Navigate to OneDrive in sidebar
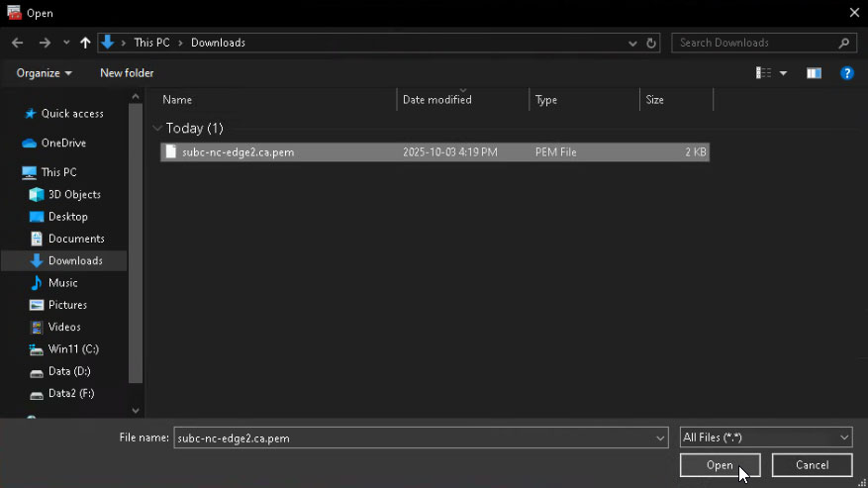This screenshot has width=868, height=488. (x=63, y=143)
